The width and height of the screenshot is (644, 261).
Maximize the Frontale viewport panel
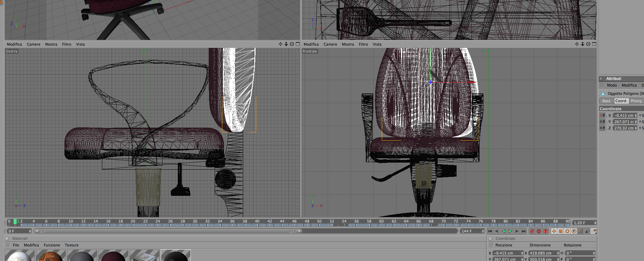pyautogui.click(x=594, y=44)
